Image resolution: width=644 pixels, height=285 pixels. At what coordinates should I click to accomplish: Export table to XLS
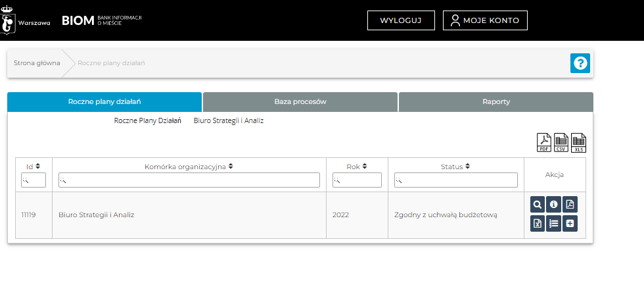(578, 142)
